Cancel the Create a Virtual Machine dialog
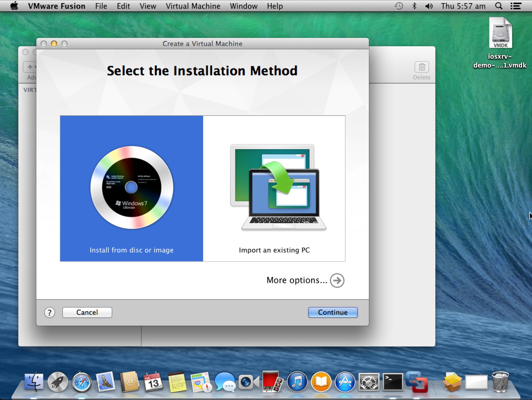Viewport: 532px width, 400px height. pyautogui.click(x=87, y=312)
